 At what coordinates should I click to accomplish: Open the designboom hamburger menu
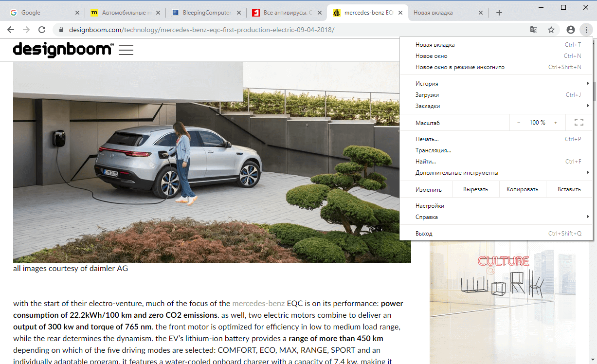(126, 50)
